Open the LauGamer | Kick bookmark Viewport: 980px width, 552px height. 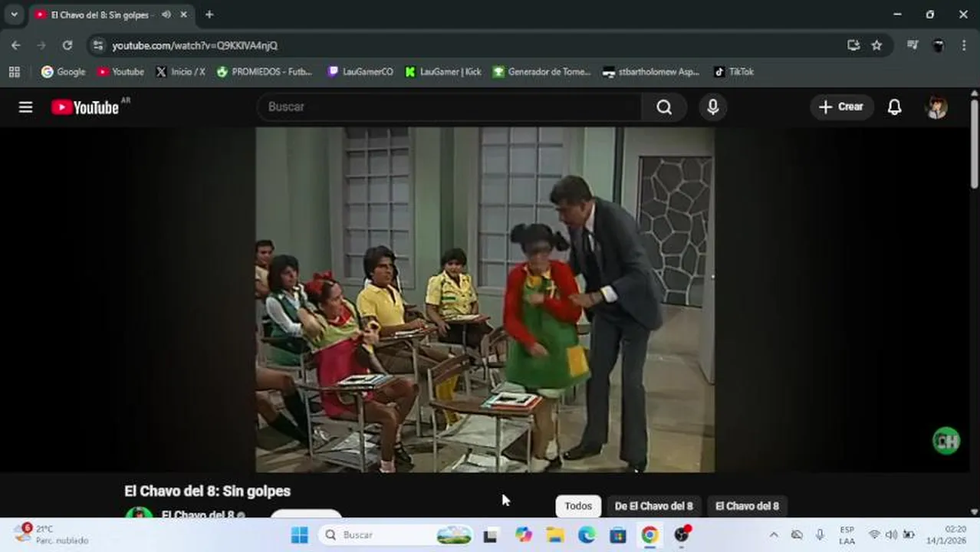(x=443, y=71)
